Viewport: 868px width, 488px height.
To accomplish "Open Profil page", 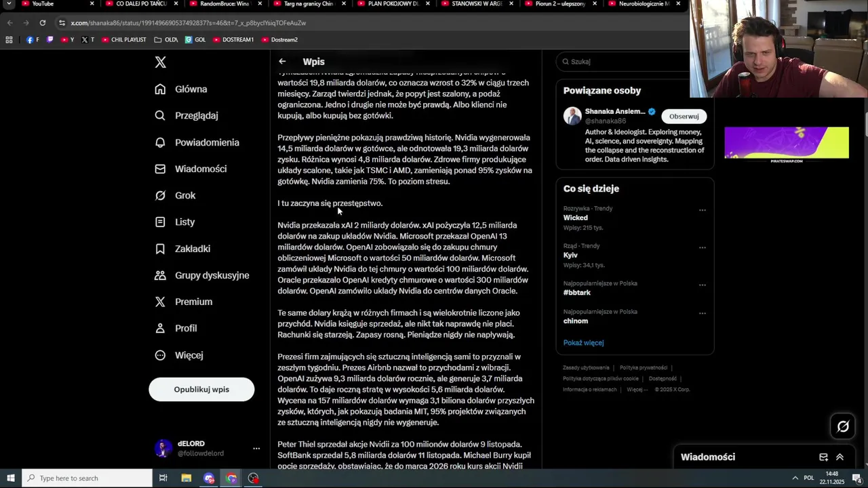I will point(176,328).
